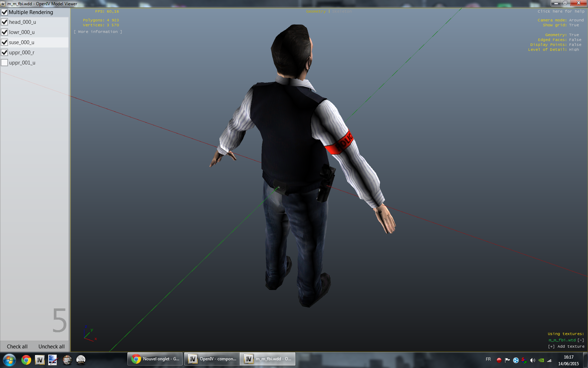Launch pinned GTA IV taskbar icon
This screenshot has height=368, width=588.
tap(67, 360)
